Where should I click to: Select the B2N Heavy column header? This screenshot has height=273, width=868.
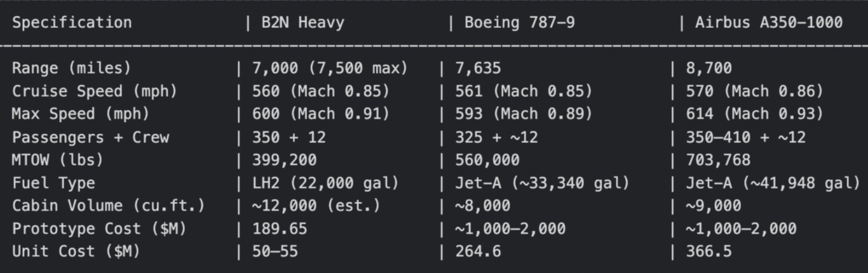(303, 23)
